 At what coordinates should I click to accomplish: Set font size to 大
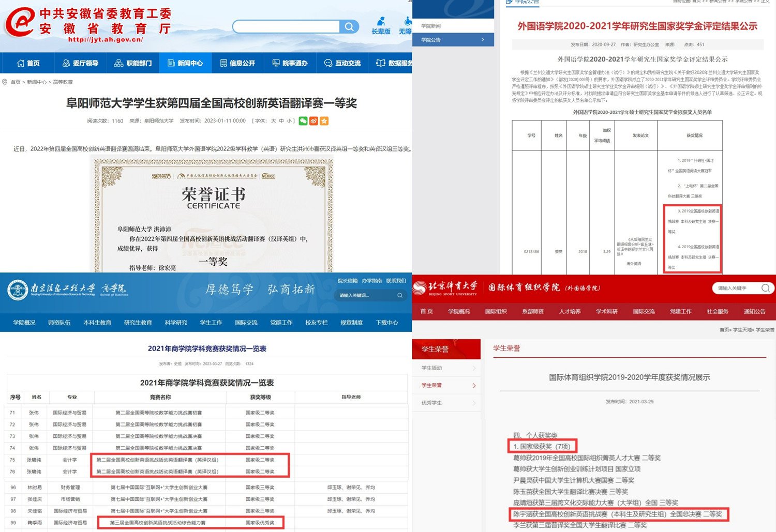pyautogui.click(x=273, y=121)
